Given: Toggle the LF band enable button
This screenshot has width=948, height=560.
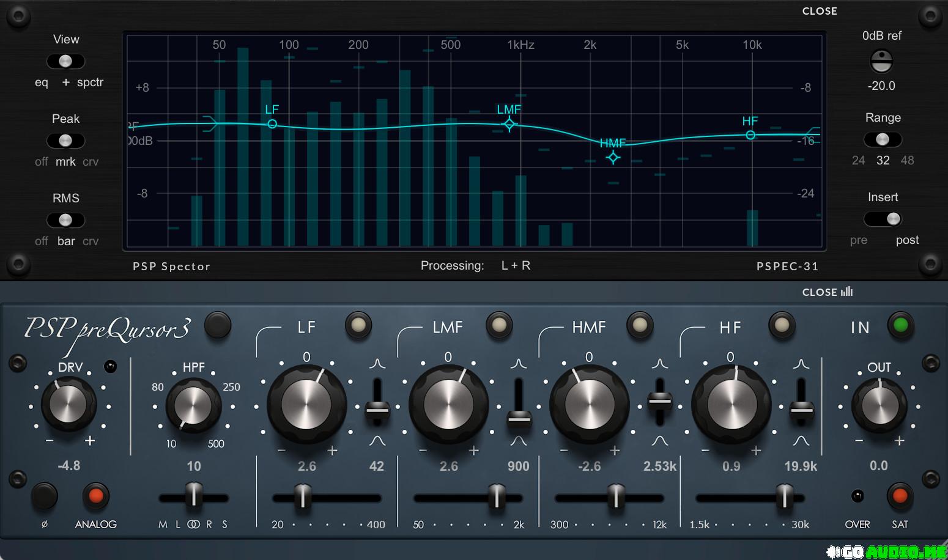Looking at the screenshot, I should pyautogui.click(x=358, y=325).
